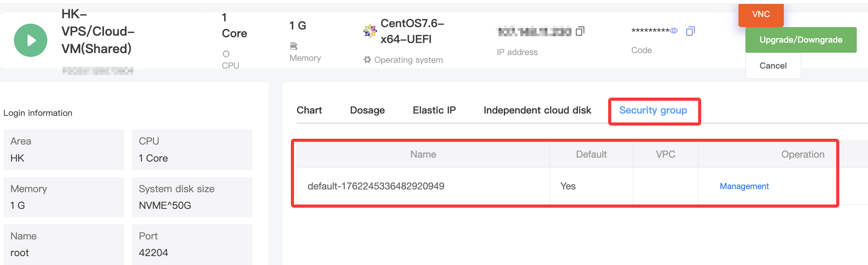Select the Elastic IP tab
The image size is (868, 265).
pyautogui.click(x=434, y=110)
